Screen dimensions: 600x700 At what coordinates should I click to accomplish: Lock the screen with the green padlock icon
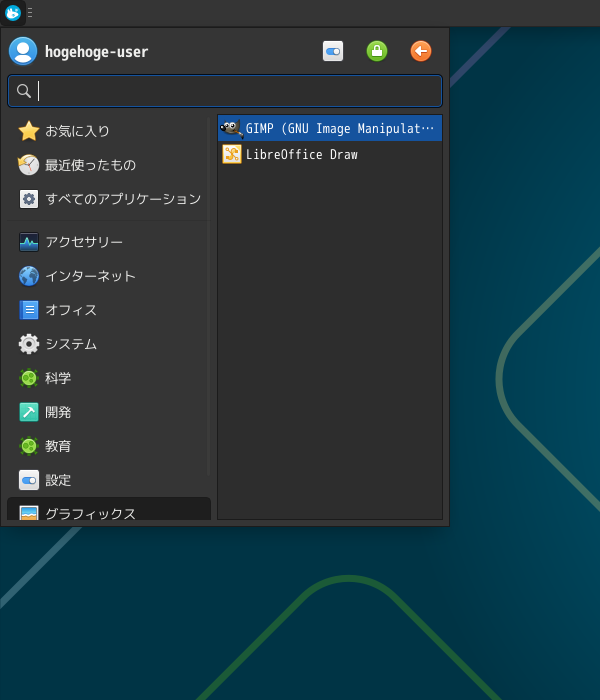tap(377, 51)
